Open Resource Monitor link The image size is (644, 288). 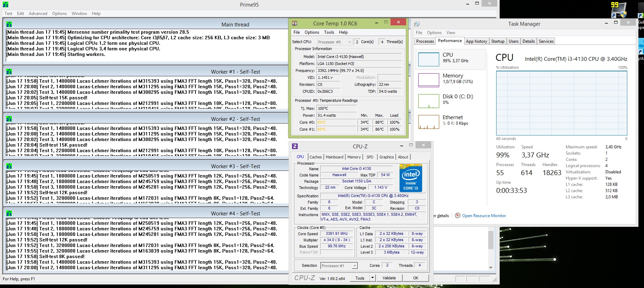[484, 216]
